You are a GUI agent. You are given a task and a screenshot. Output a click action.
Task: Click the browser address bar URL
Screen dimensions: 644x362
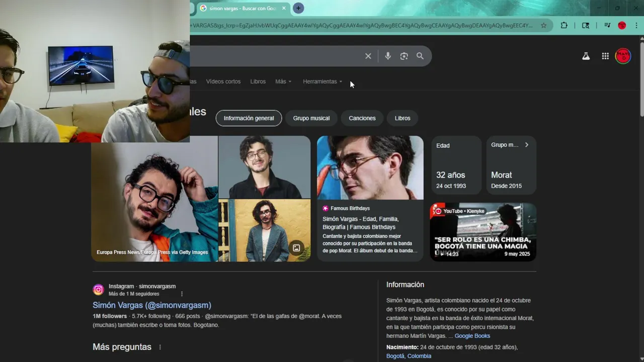point(361,25)
